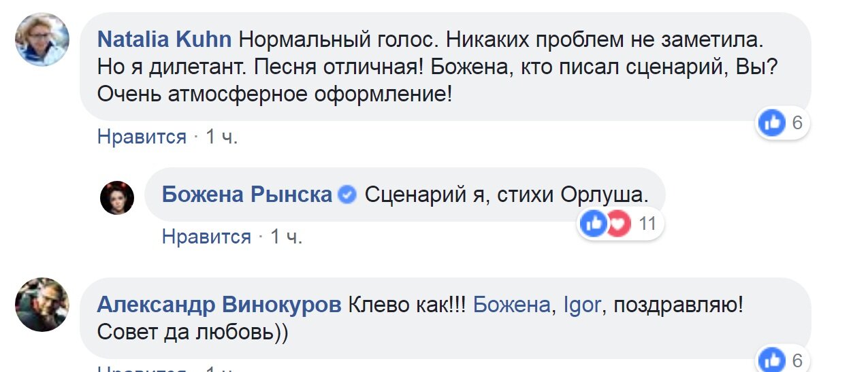Image resolution: width=868 pixels, height=372 pixels.
Task: Click the red heart reaction icon
Action: coord(617,224)
